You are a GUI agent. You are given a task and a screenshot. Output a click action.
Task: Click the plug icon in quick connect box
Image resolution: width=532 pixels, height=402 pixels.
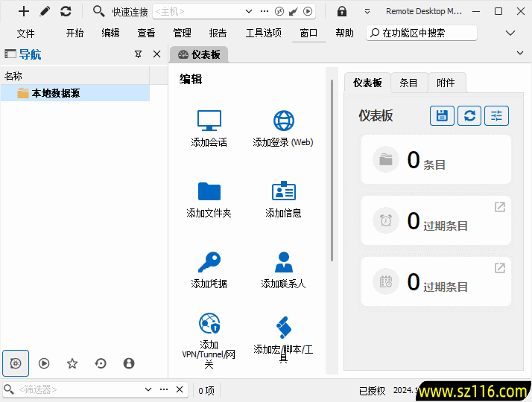pos(294,11)
